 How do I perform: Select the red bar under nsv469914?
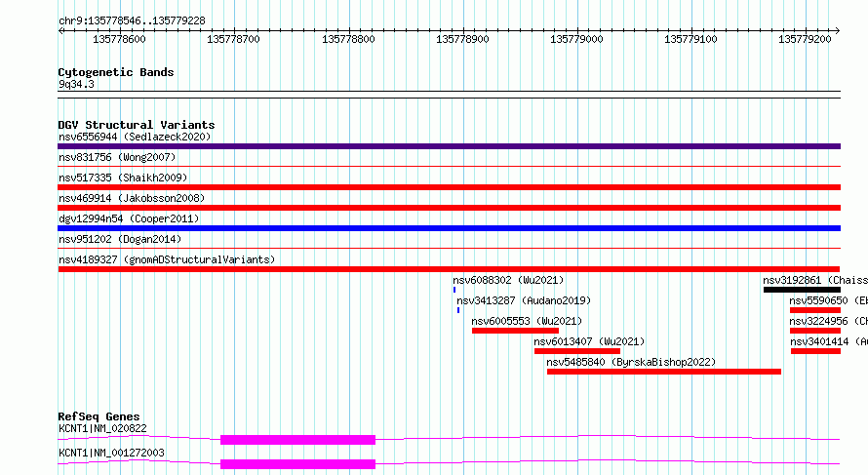coord(449,208)
